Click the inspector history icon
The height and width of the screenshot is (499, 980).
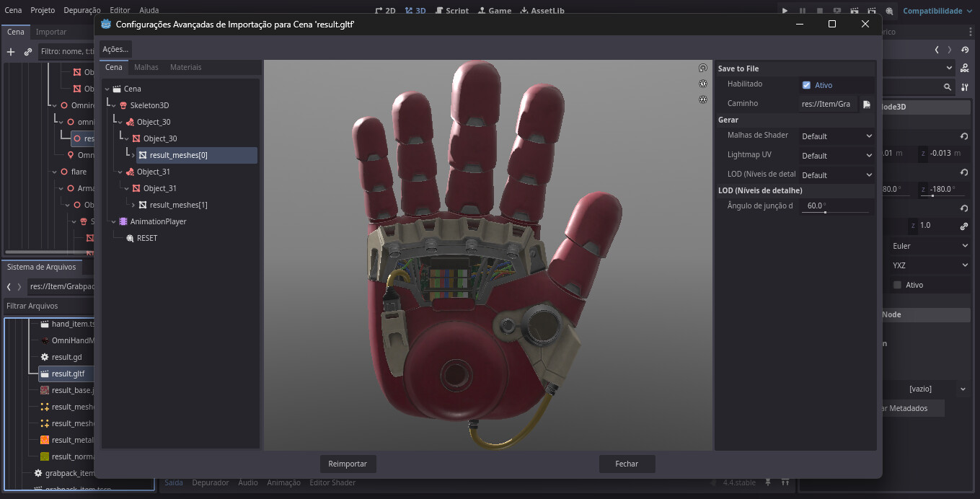point(966,50)
